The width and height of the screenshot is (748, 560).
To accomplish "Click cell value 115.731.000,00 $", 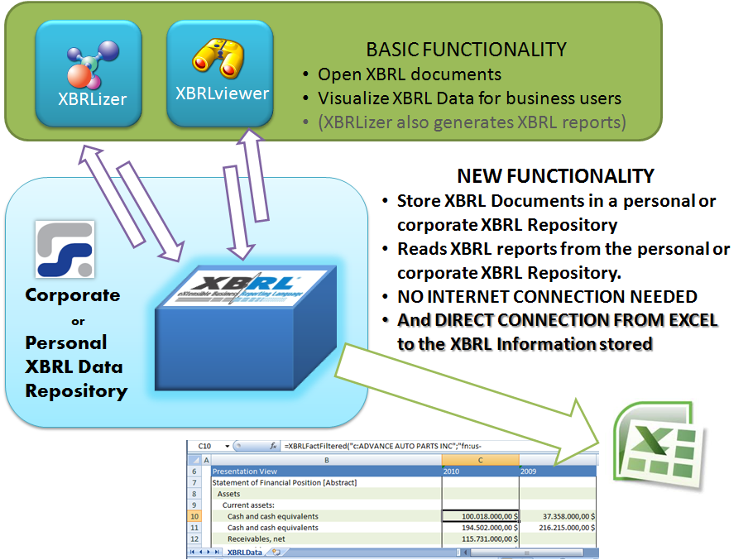I will pyautogui.click(x=481, y=538).
